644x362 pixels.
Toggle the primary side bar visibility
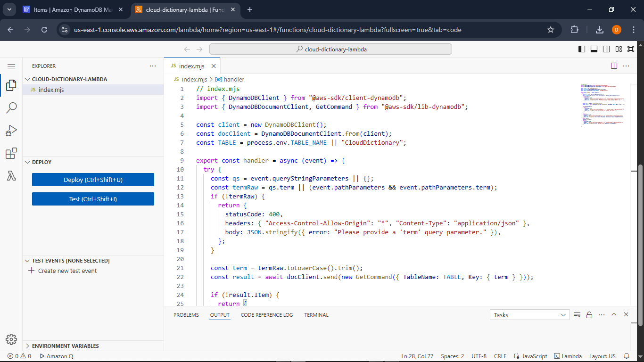click(x=582, y=49)
